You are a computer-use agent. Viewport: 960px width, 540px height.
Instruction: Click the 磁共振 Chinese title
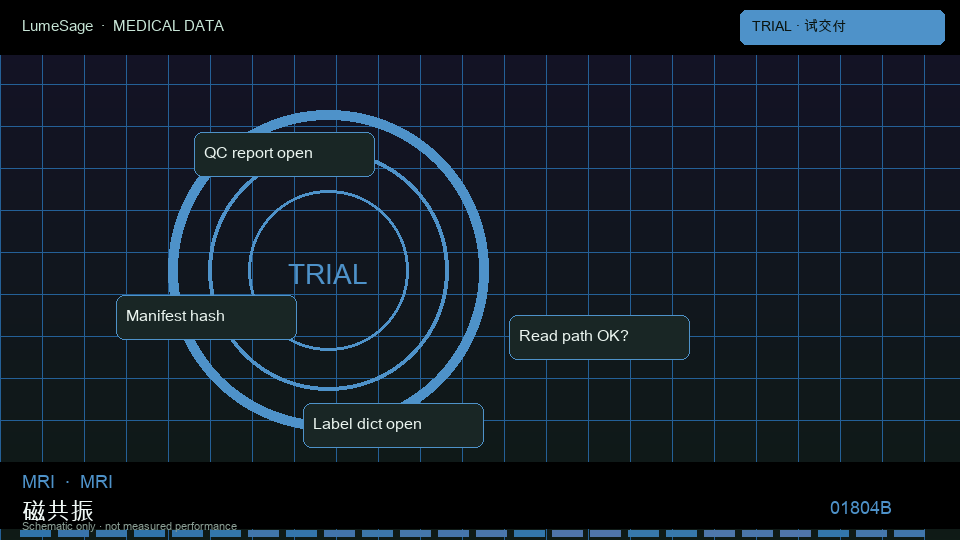(x=58, y=510)
